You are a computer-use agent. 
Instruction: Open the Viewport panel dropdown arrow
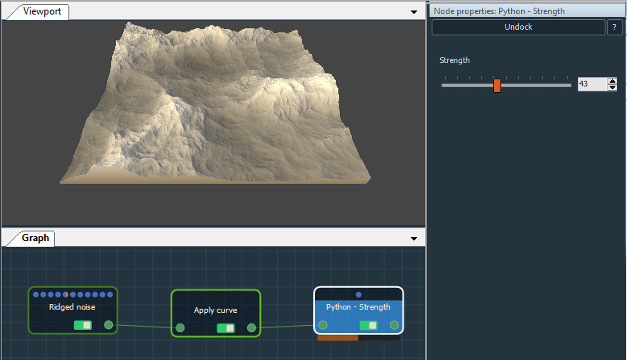click(x=414, y=12)
